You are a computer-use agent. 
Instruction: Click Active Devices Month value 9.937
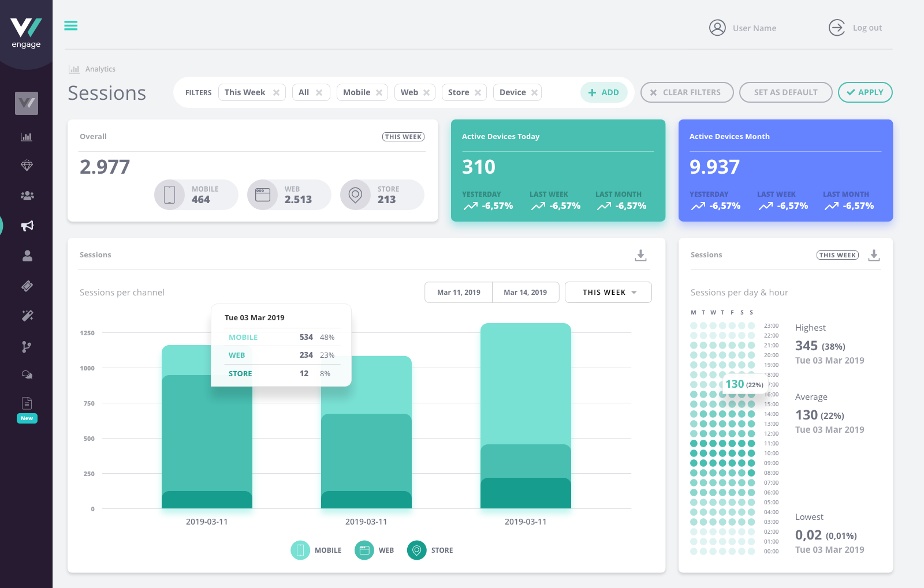coord(714,167)
